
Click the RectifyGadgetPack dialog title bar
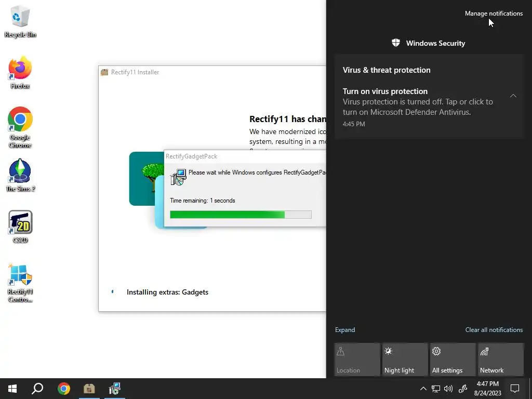coord(245,156)
